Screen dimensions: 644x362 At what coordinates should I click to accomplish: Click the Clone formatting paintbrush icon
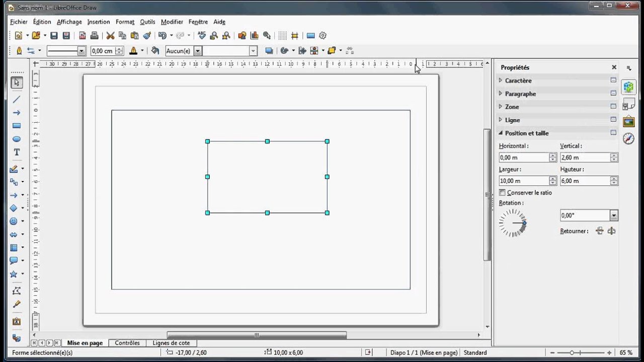coord(147,36)
